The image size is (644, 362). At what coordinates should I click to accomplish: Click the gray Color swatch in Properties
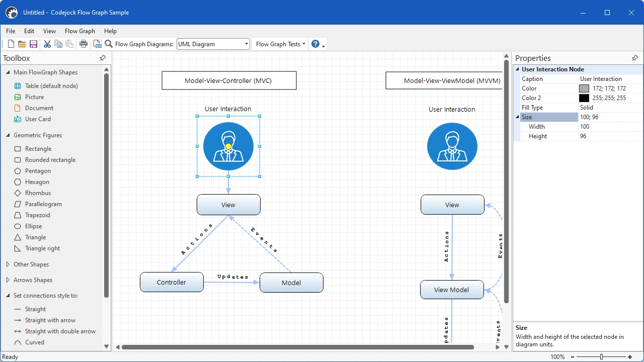click(x=584, y=88)
